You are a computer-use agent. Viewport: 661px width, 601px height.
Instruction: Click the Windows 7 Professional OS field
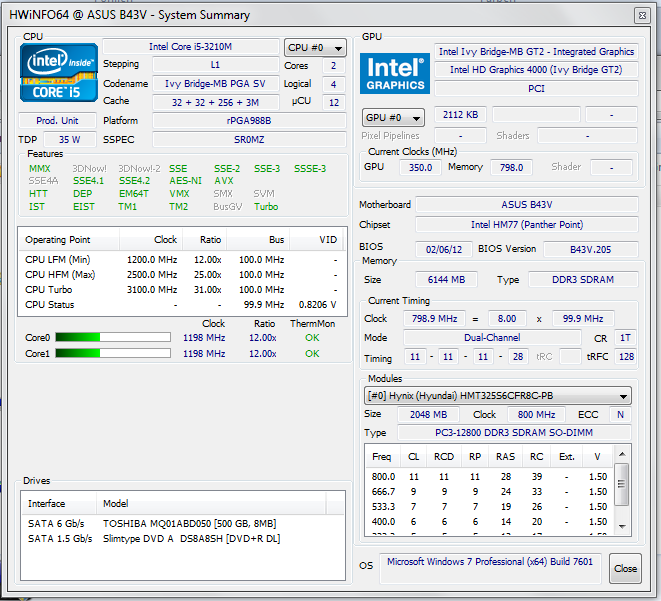point(489,562)
